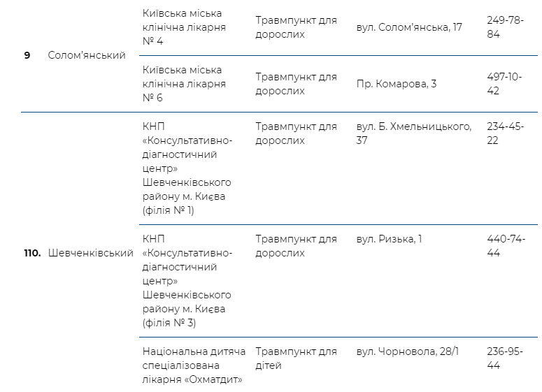Click the Солом'янський district name
542x392 pixels.
pyautogui.click(x=87, y=55)
